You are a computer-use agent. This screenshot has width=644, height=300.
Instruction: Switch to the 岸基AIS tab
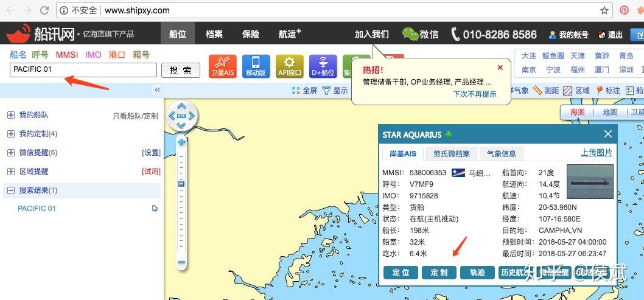402,154
